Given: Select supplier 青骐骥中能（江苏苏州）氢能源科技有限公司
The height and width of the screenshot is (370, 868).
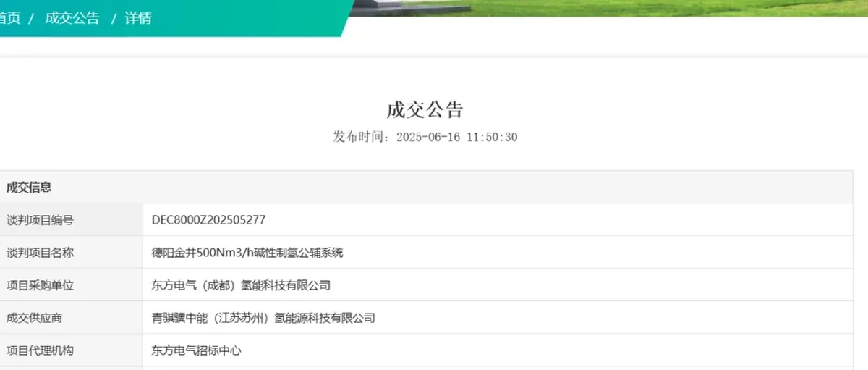Looking at the screenshot, I should click(x=263, y=318).
